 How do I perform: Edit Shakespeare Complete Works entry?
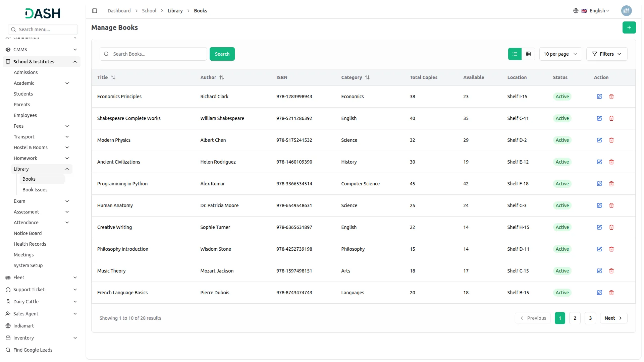coord(599,118)
